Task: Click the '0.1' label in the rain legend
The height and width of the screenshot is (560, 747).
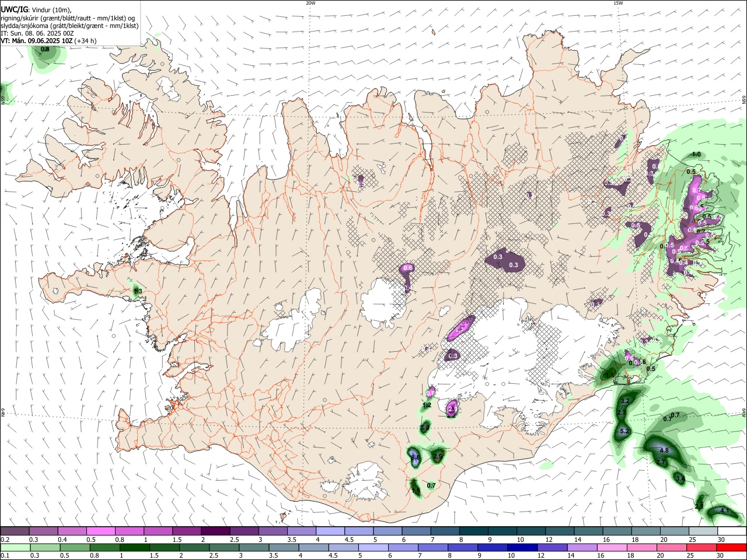Action: pyautogui.click(x=5, y=556)
